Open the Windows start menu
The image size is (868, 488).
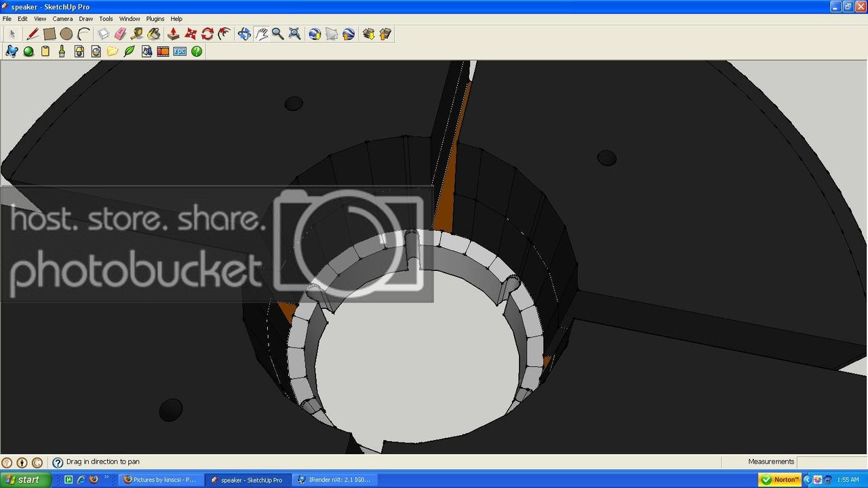pyautogui.click(x=25, y=480)
